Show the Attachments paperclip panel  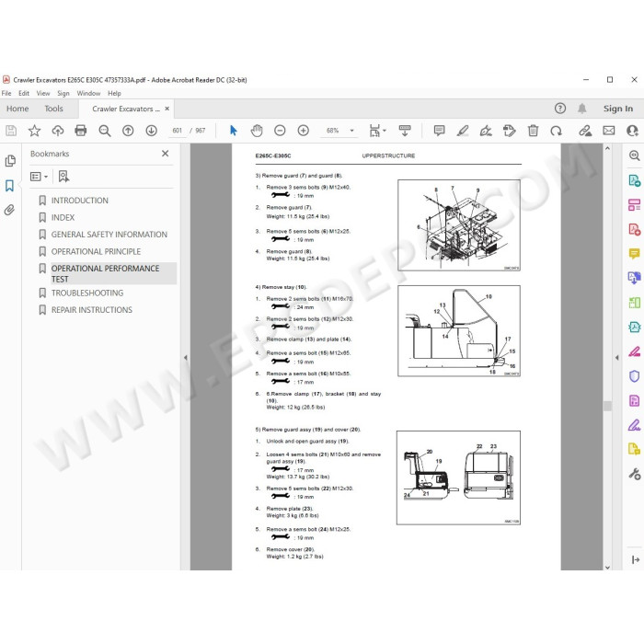(10, 211)
